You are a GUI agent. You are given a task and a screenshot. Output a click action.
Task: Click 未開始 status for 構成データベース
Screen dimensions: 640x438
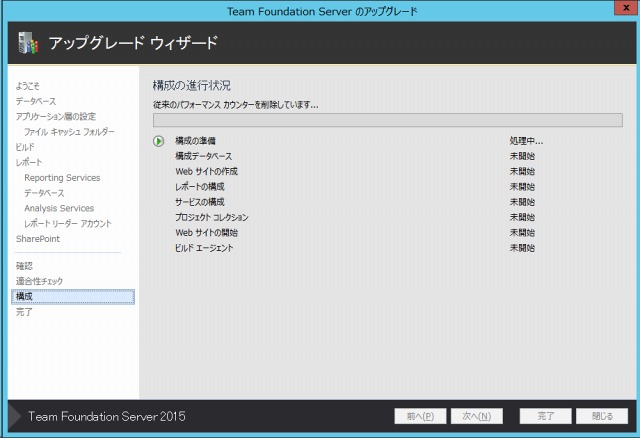(x=522, y=156)
